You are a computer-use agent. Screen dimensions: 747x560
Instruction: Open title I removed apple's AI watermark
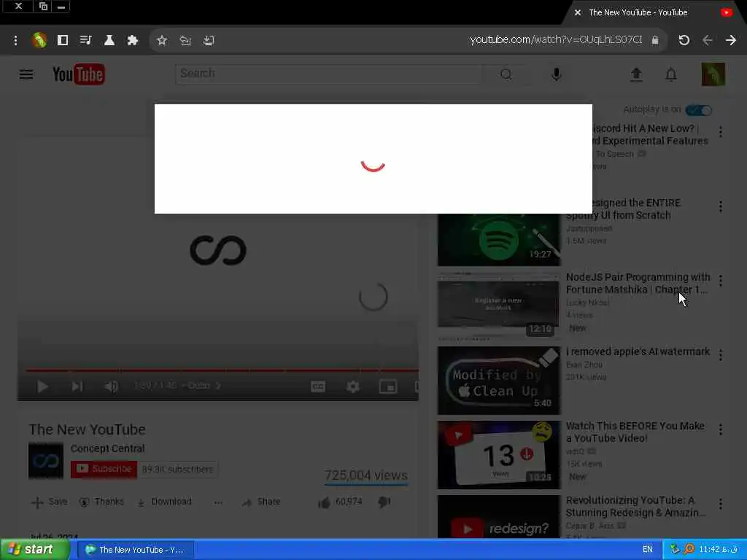pyautogui.click(x=638, y=351)
